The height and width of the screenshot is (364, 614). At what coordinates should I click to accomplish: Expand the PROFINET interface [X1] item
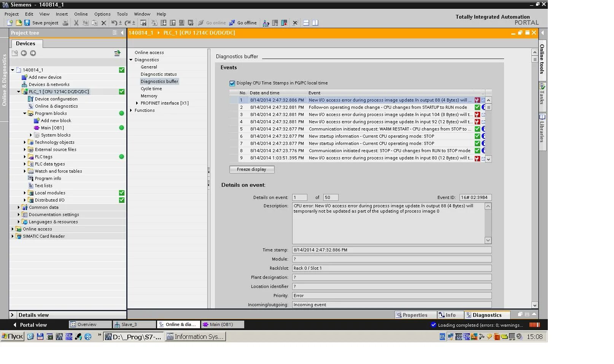[137, 103]
